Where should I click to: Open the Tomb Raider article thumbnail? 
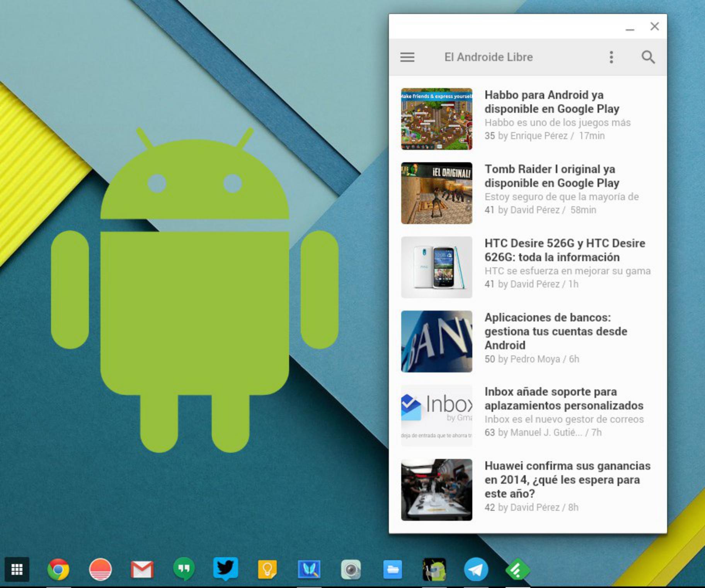coord(436,193)
